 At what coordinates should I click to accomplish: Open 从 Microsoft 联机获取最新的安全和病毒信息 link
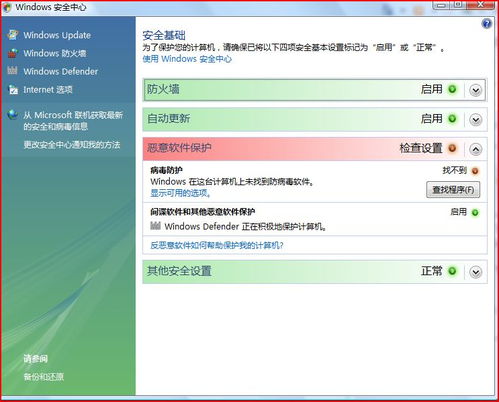coord(73,121)
